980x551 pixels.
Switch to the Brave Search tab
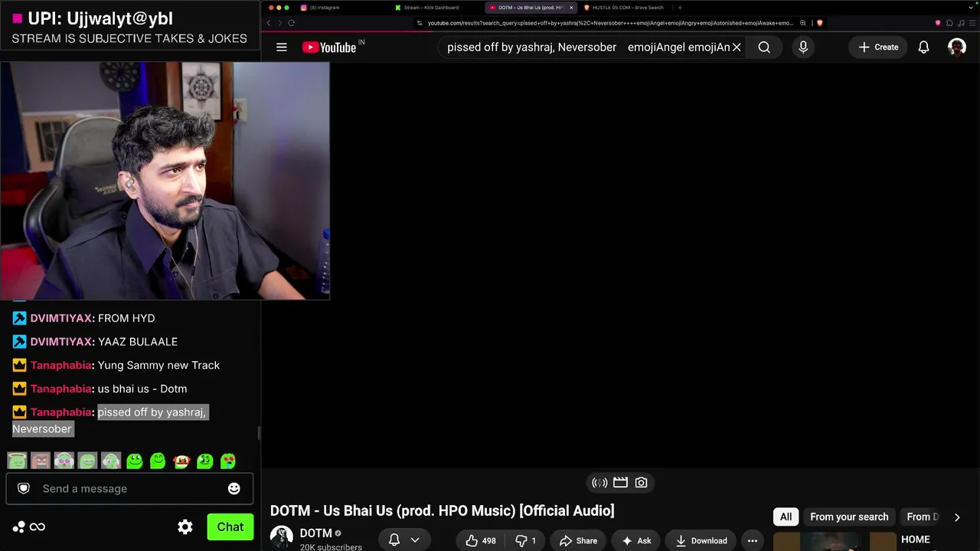(x=626, y=8)
